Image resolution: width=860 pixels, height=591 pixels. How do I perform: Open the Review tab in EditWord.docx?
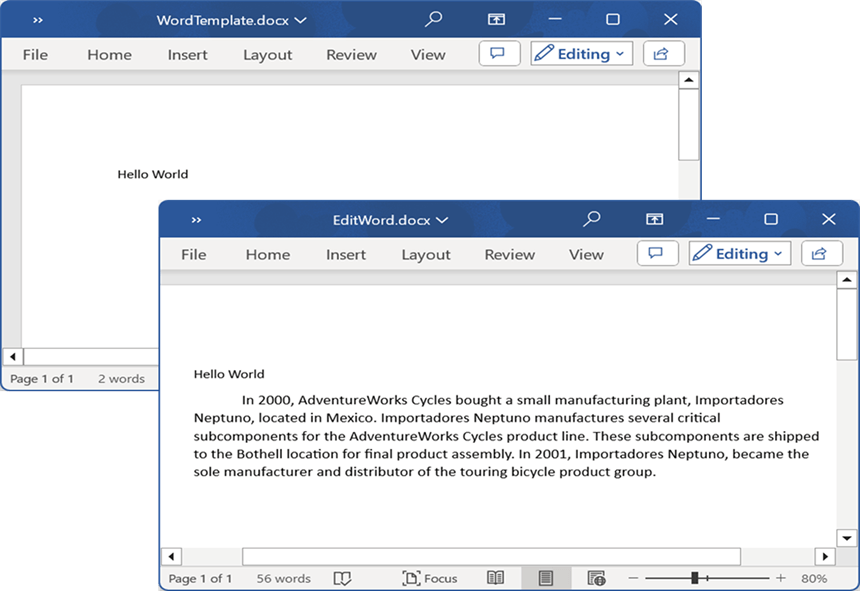pos(509,255)
